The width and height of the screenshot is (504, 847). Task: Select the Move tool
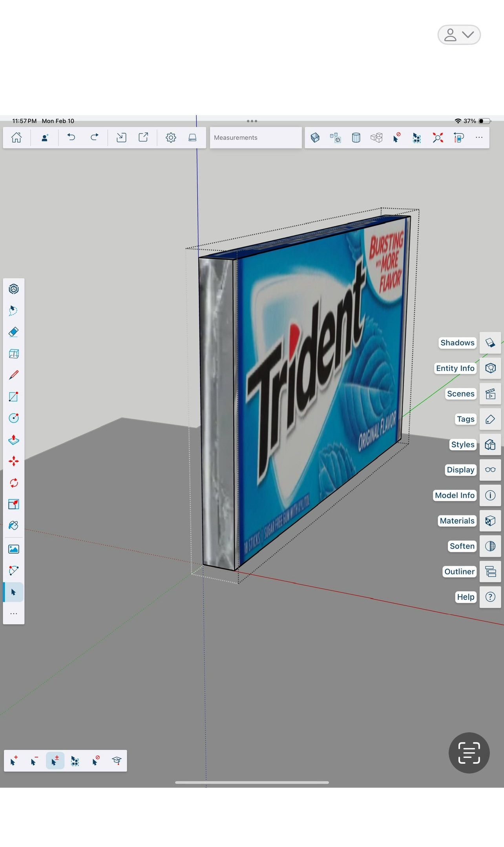[14, 461]
